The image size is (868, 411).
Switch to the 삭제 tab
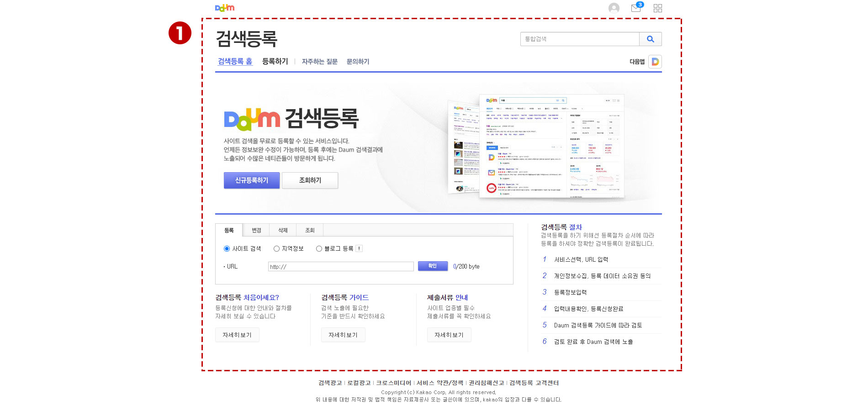(x=283, y=230)
